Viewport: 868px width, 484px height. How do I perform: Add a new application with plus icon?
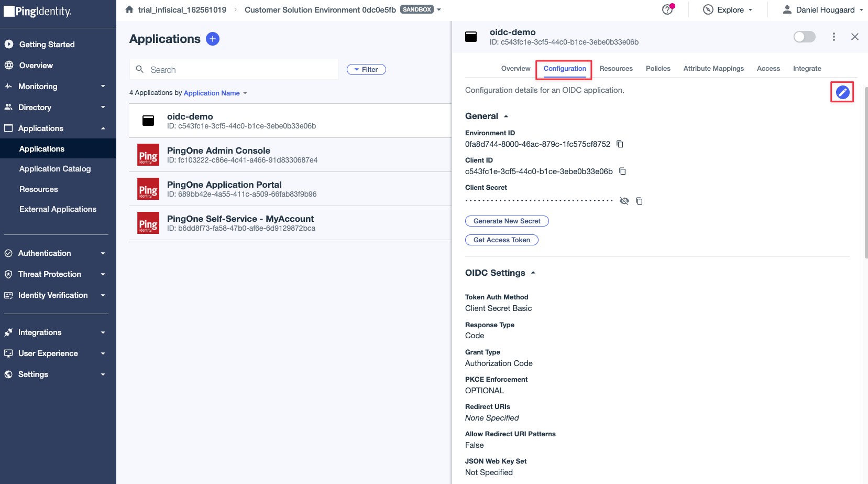point(213,39)
